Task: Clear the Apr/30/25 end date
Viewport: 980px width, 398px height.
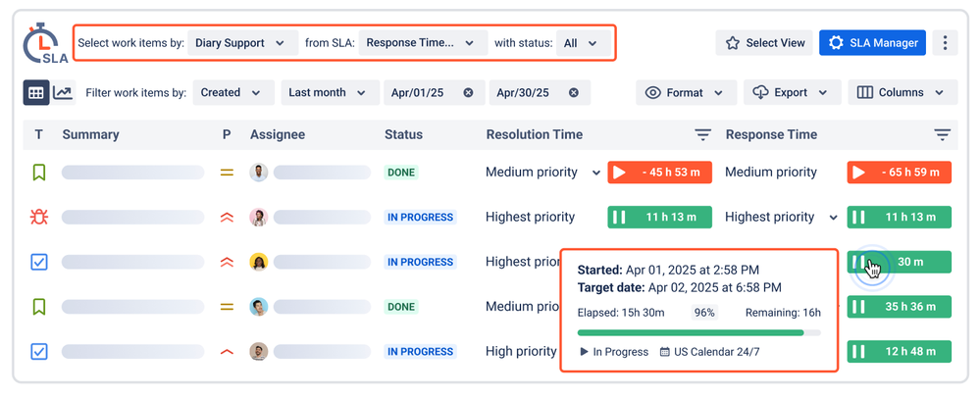Action: point(573,92)
